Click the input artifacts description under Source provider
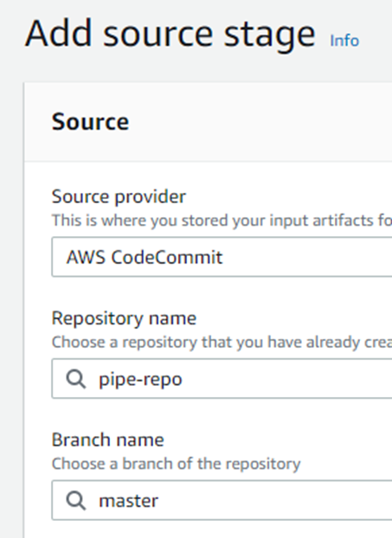392x538 pixels. coord(222,221)
